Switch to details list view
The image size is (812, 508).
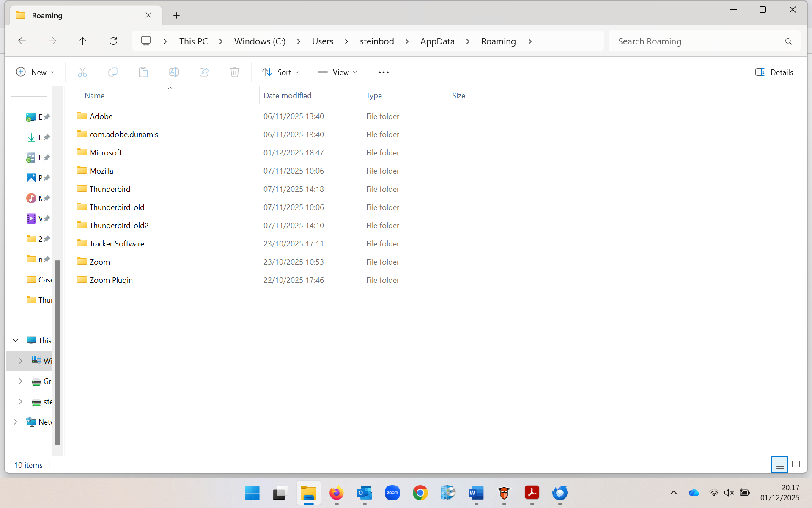point(779,464)
